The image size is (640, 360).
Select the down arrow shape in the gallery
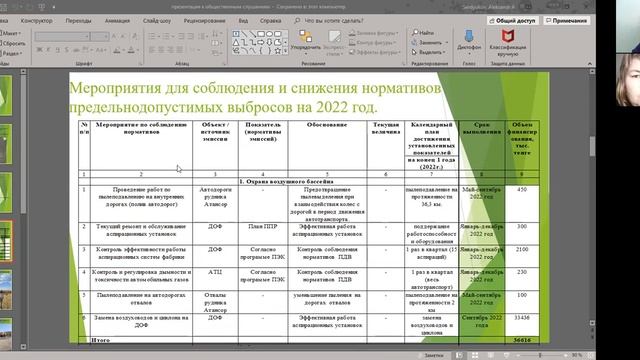(269, 42)
